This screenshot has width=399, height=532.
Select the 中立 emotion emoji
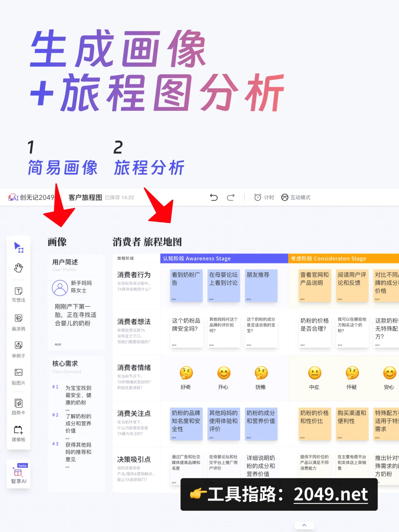315,373
